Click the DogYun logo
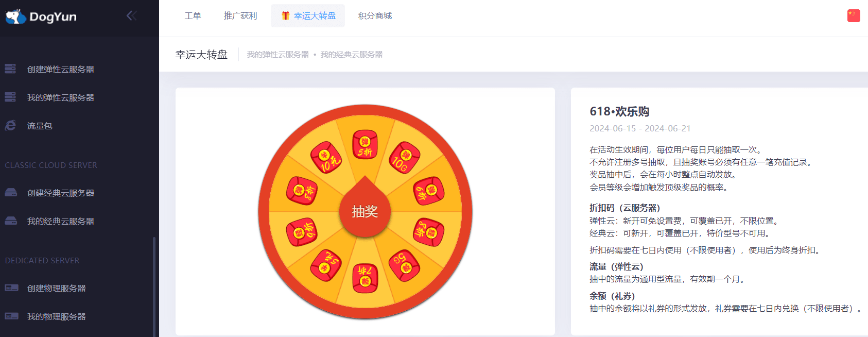 41,16
